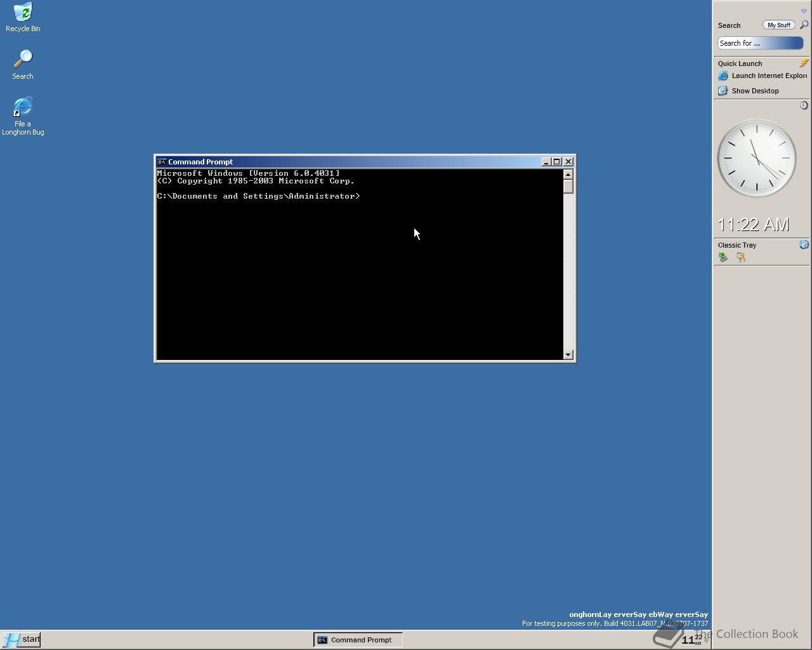Screen dimensions: 812x650
Task: Click the sidebar search magnifier icon
Action: 804,25
